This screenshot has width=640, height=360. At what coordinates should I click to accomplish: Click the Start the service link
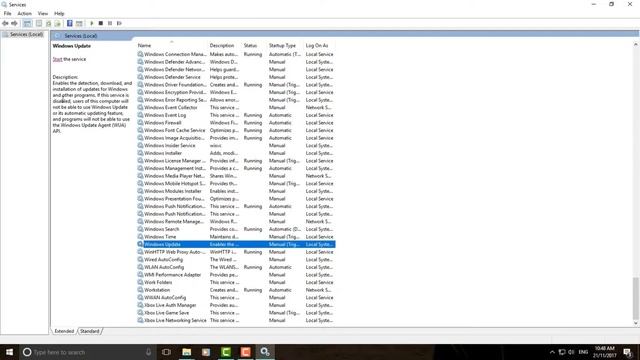pyautogui.click(x=58, y=59)
